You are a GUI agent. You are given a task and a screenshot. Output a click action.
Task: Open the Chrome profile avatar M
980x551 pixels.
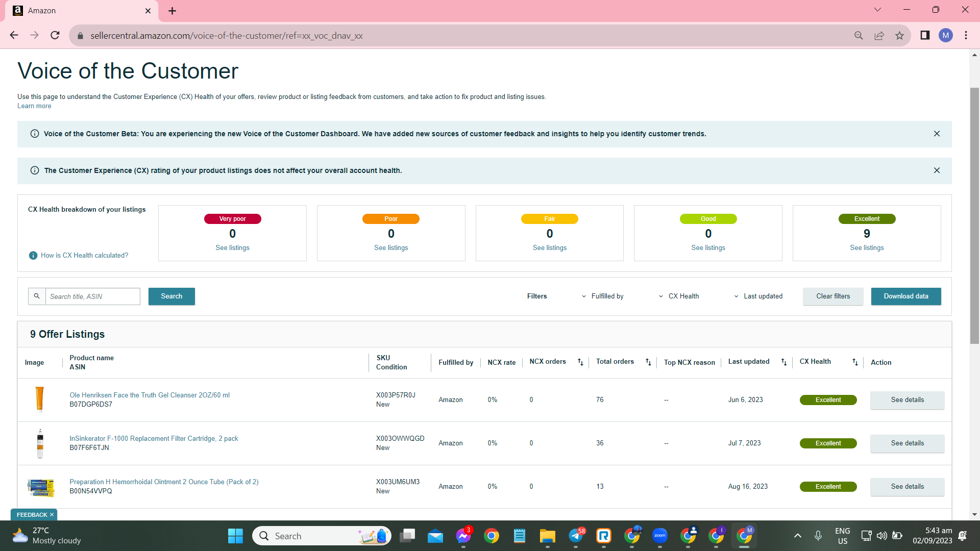point(945,35)
